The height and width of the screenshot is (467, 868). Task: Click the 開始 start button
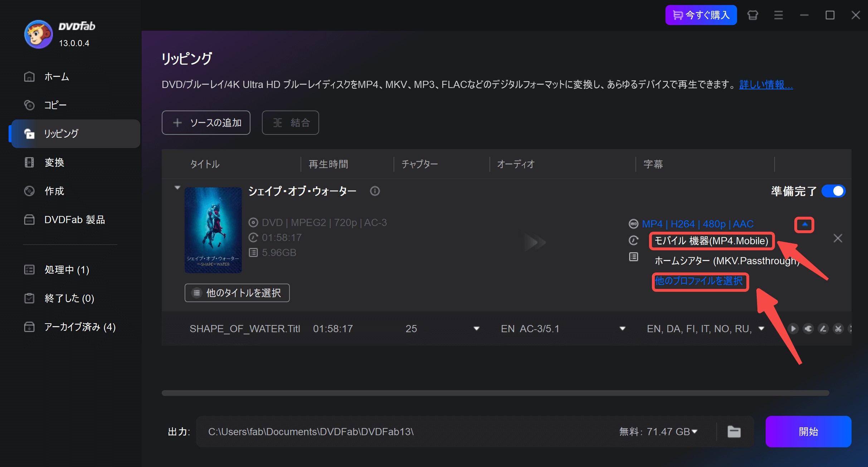point(808,432)
